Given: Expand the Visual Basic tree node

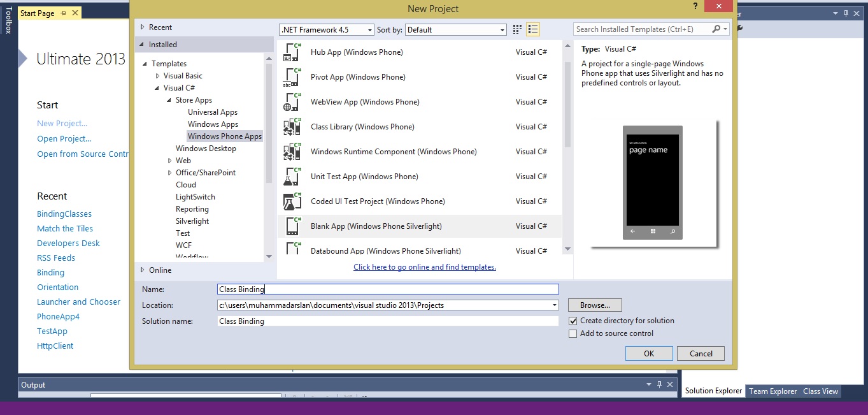Looking at the screenshot, I should 157,76.
